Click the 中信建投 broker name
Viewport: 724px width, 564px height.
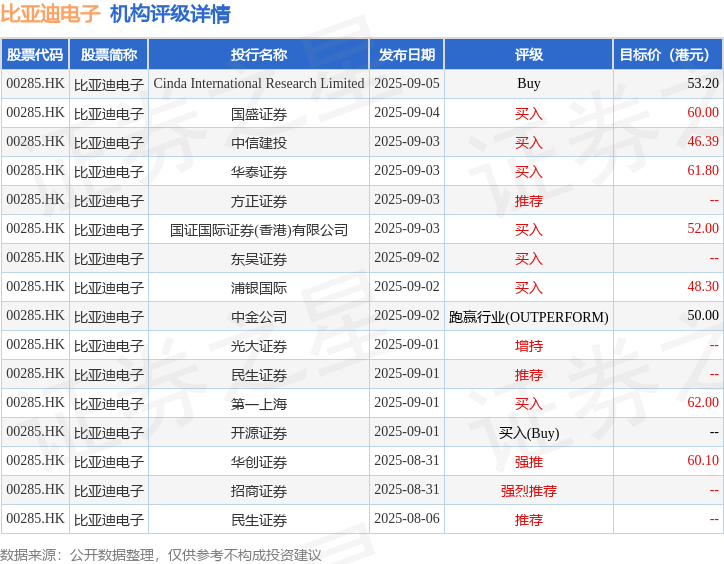tap(259, 142)
